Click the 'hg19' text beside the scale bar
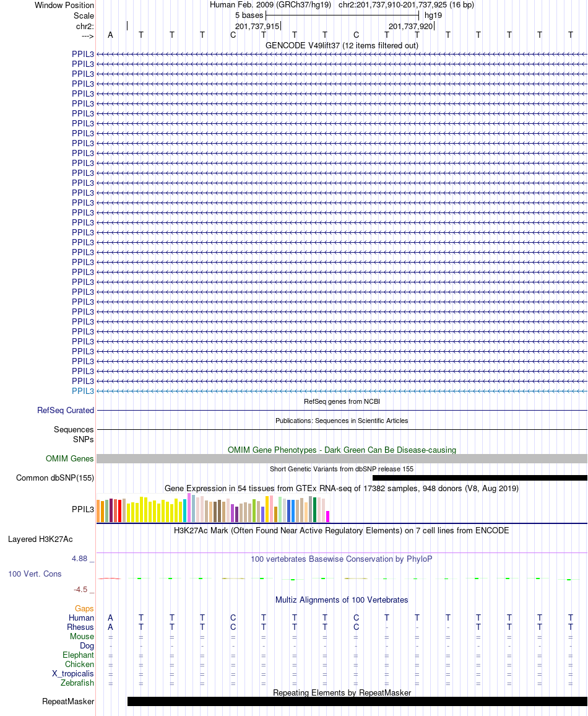The height and width of the screenshot is (716, 588). tap(433, 15)
